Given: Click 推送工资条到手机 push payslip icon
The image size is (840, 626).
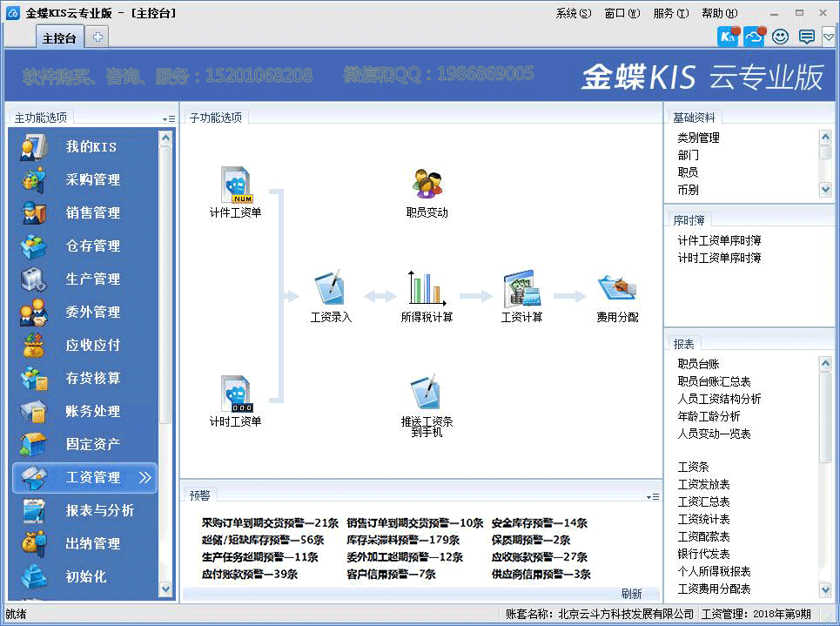Looking at the screenshot, I should (427, 394).
